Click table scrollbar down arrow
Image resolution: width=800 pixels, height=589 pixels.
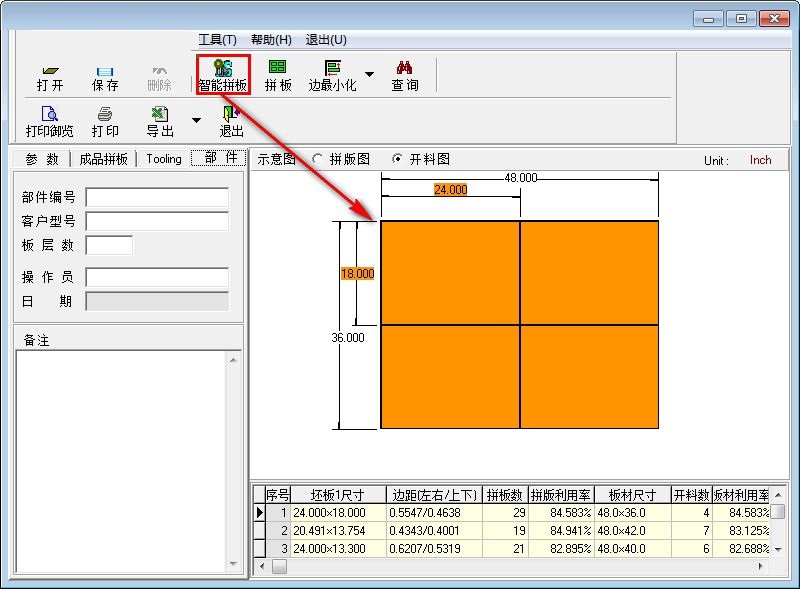778,550
